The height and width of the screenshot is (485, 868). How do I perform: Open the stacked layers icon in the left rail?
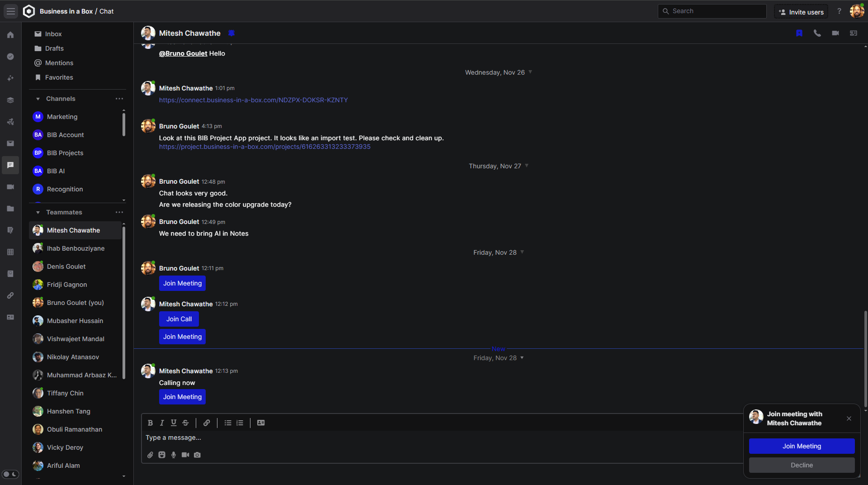[10, 100]
